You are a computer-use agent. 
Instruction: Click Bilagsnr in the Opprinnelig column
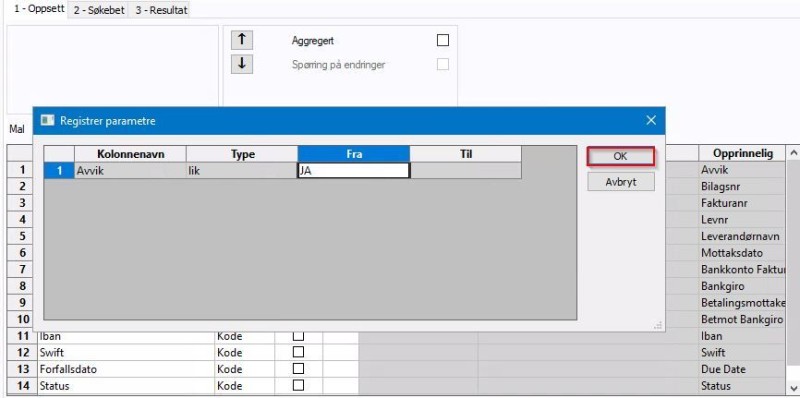pos(743,186)
